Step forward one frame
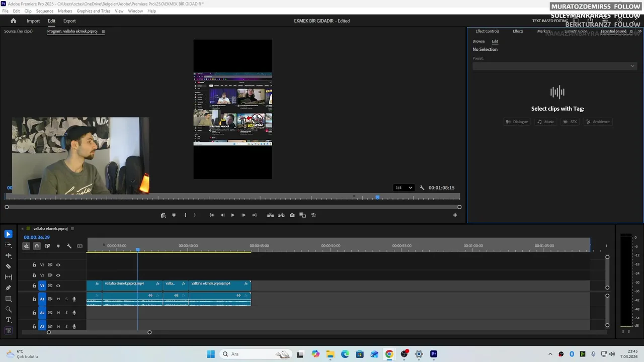This screenshot has height=362, width=644. point(244,215)
